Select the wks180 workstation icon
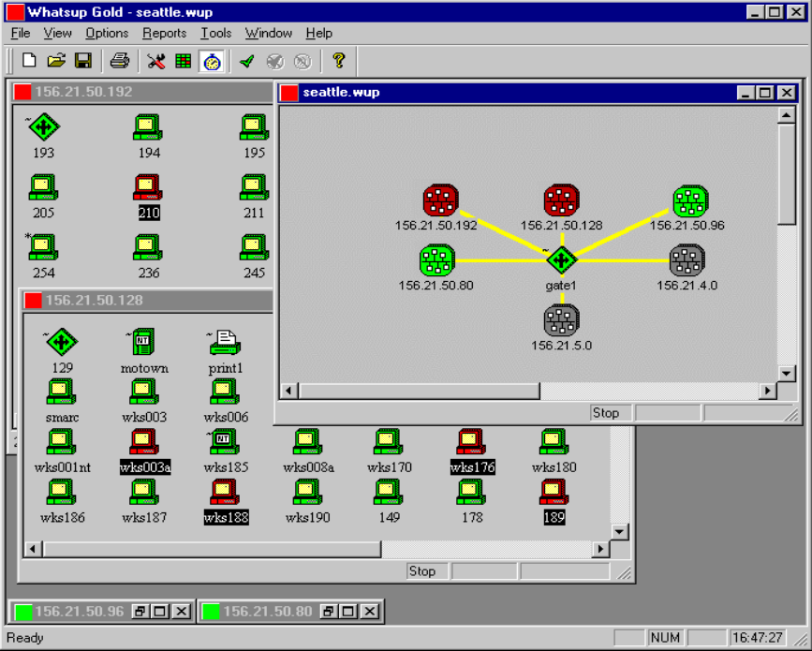Viewport: 812px width, 651px height. coord(554,442)
